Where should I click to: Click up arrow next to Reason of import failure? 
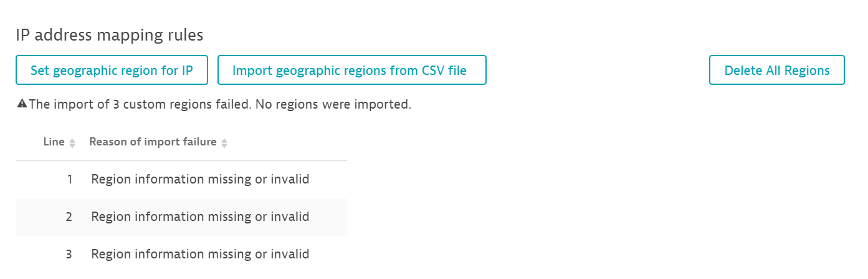(224, 140)
